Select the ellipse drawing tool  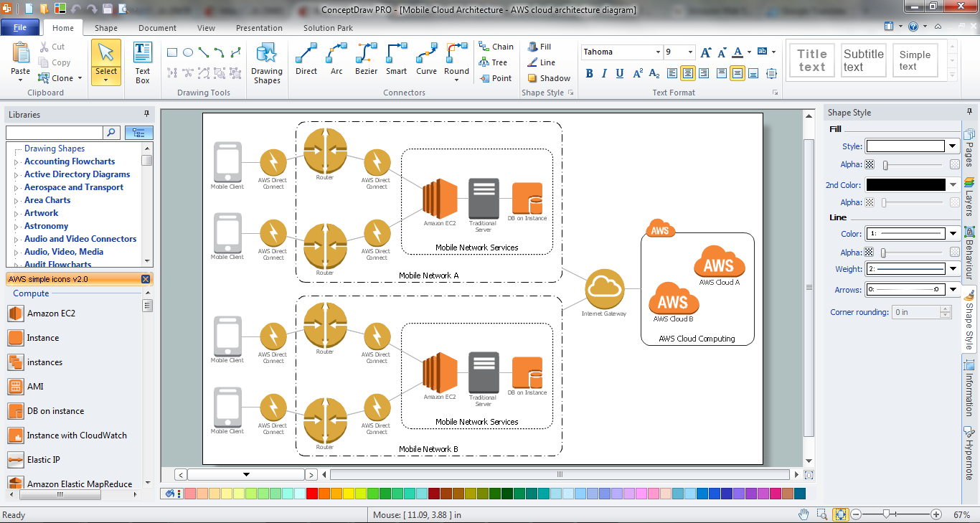point(188,52)
